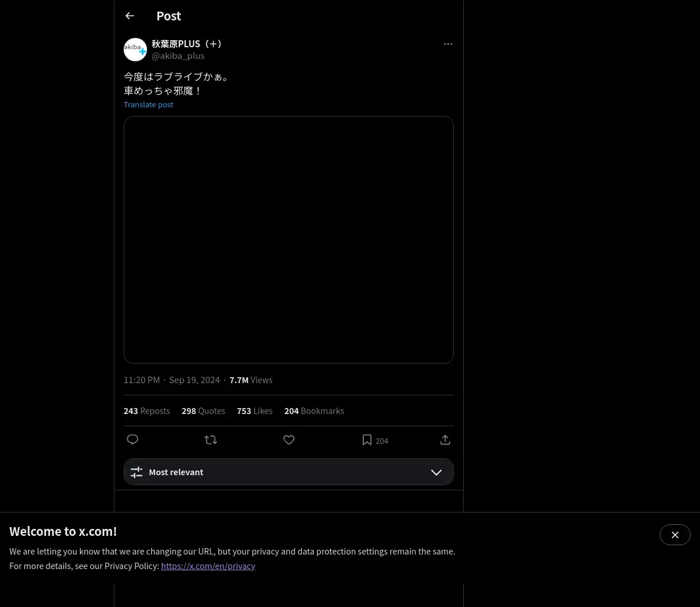Expand the Most relevant dropdown chevron
Viewport: 700px width, 607px height.
coord(436,472)
